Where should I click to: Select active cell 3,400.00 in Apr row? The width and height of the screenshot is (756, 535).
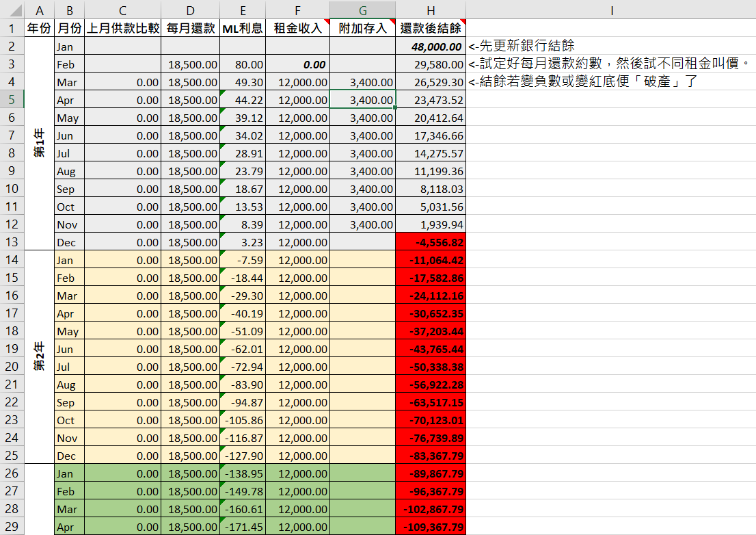pyautogui.click(x=362, y=100)
